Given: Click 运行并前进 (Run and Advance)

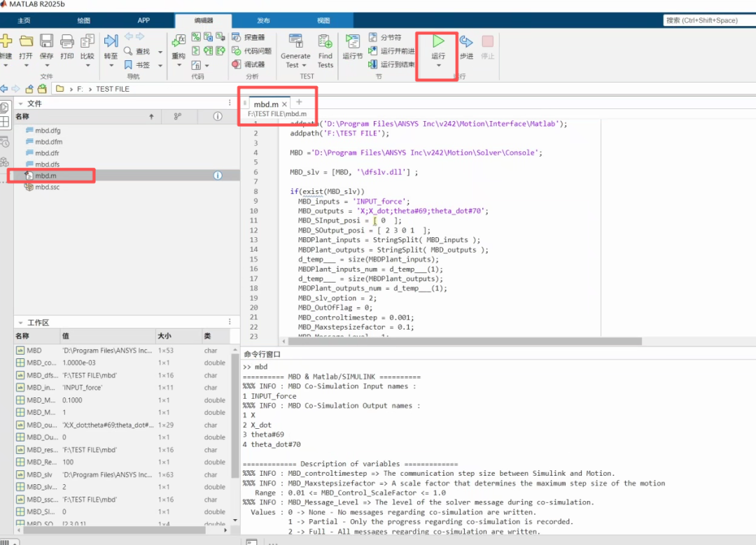Looking at the screenshot, I should (x=391, y=50).
